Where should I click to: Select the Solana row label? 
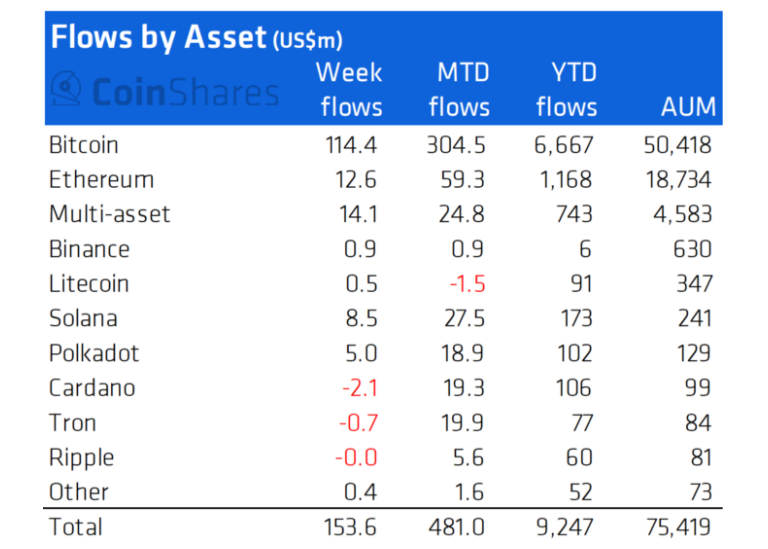click(83, 318)
